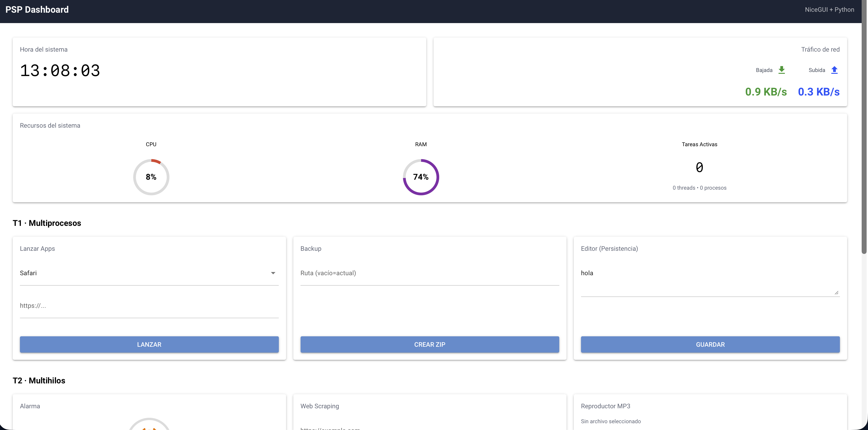Click the green Bajada download icon

pyautogui.click(x=781, y=70)
